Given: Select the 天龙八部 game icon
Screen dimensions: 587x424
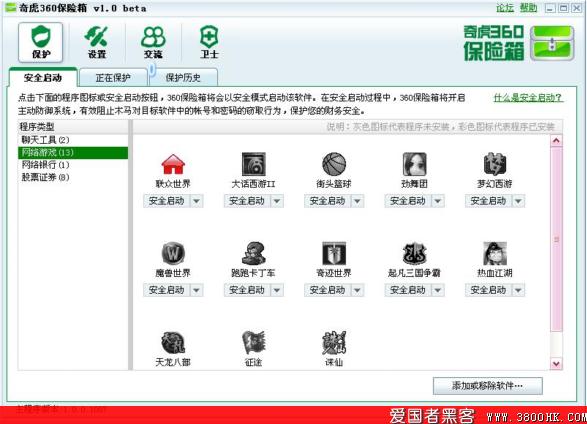Looking at the screenshot, I should (173, 342).
